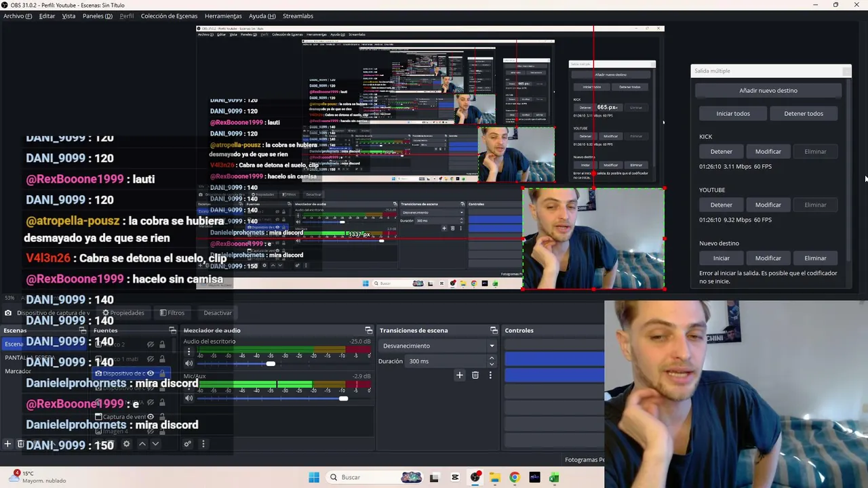Undock the Transiciones de escena panel
Screen dimensions: 868x488
494,330
